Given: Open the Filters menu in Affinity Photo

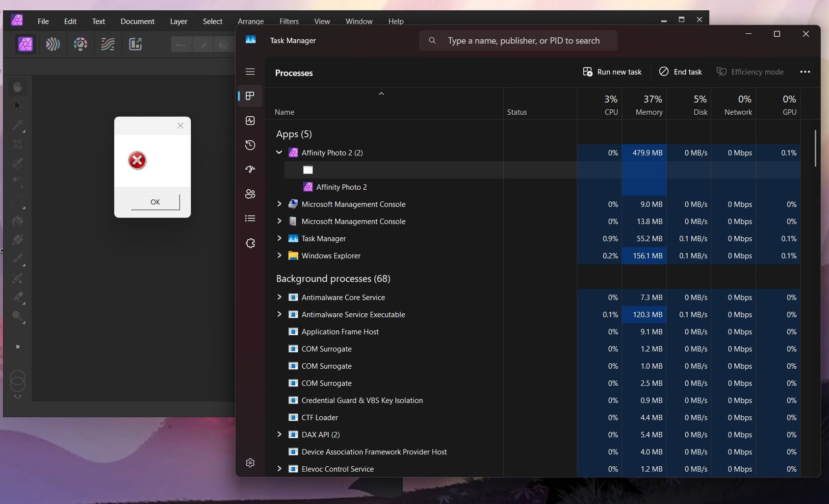Looking at the screenshot, I should [289, 22].
